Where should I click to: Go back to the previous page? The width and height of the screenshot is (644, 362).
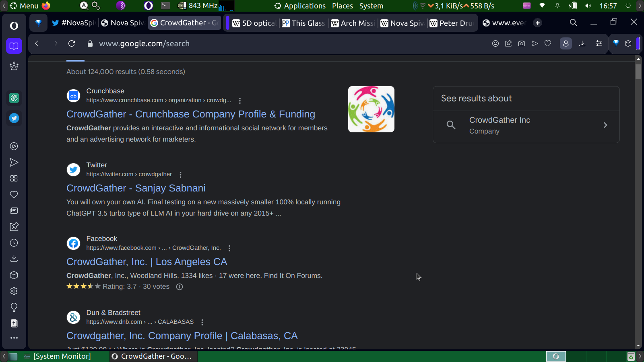tap(37, 43)
